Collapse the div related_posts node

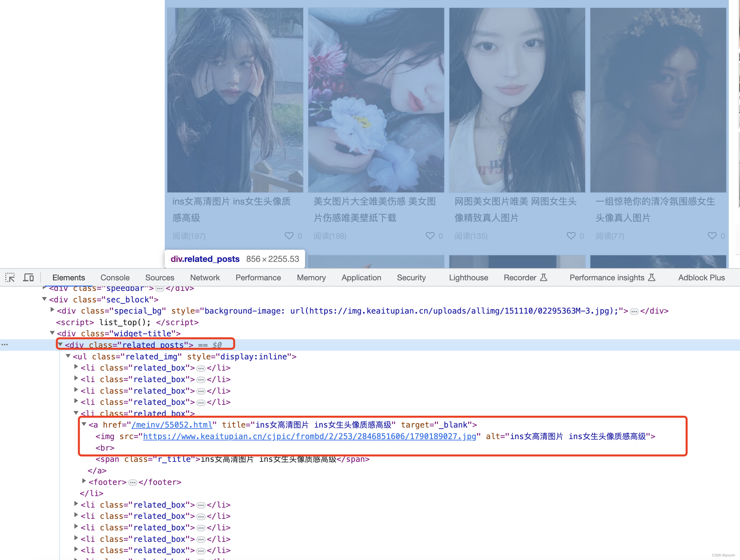[x=61, y=345]
